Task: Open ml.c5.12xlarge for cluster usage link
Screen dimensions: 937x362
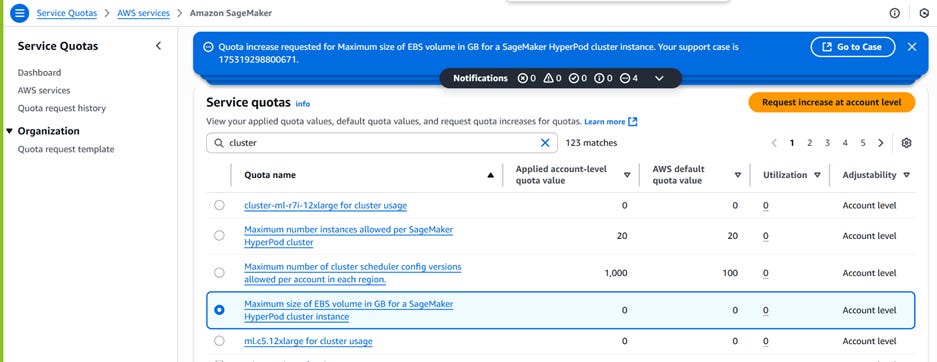Action: tap(308, 341)
